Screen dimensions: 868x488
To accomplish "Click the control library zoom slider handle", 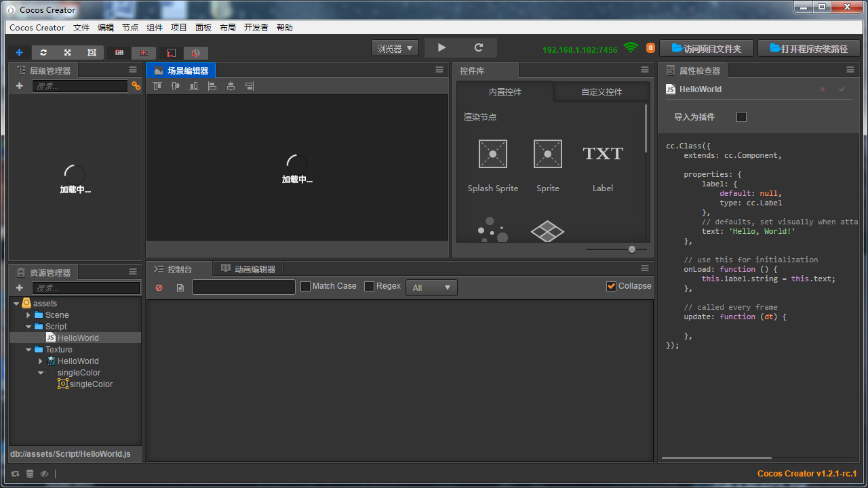I will click(x=632, y=249).
